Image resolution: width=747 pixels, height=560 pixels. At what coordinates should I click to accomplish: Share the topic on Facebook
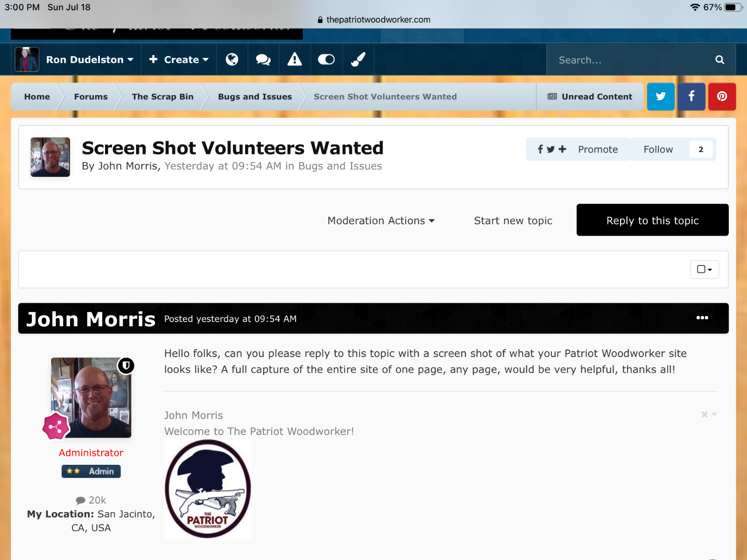click(x=691, y=97)
